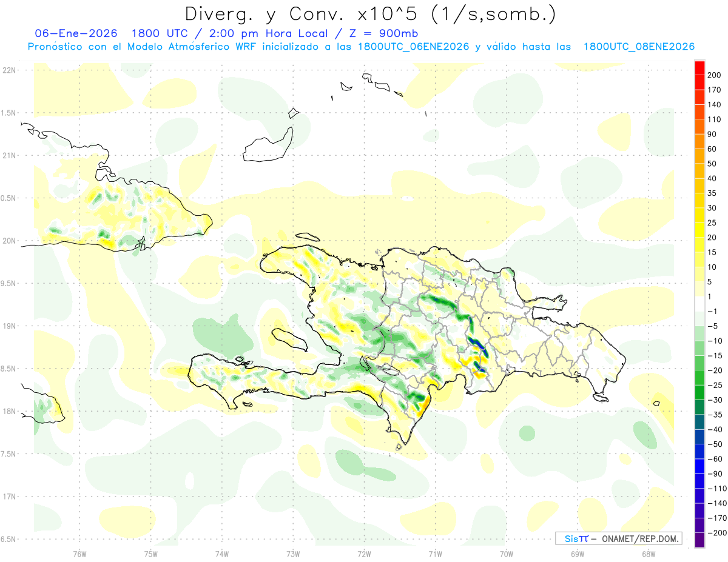This screenshot has width=728, height=562.
Task: Click the '-30' color scale label
Action: point(716,400)
